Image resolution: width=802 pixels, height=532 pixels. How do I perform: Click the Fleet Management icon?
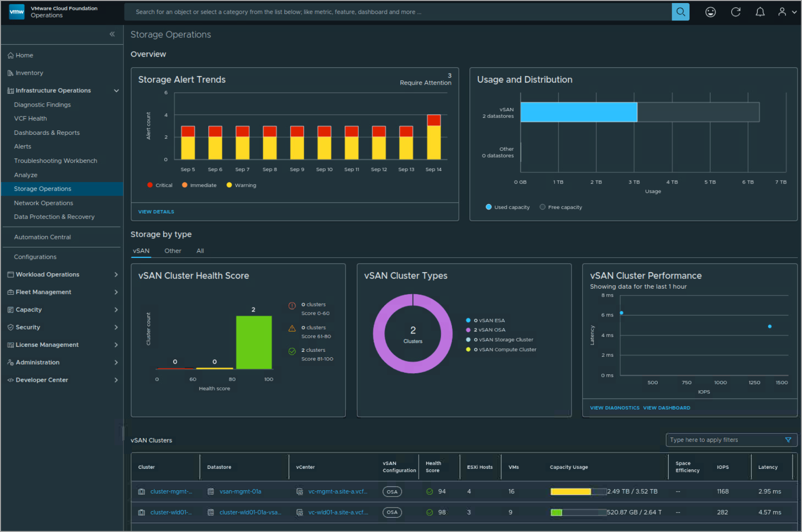(10, 292)
